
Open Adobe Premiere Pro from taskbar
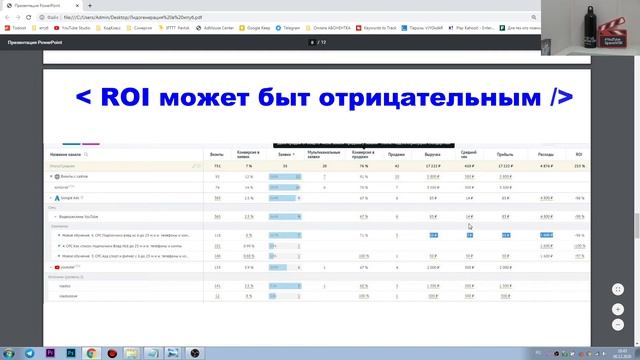tap(50, 353)
